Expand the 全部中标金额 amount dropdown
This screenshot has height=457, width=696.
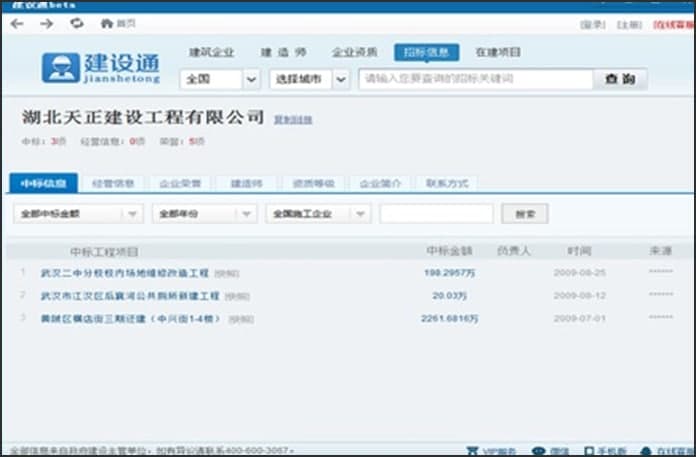click(x=78, y=214)
